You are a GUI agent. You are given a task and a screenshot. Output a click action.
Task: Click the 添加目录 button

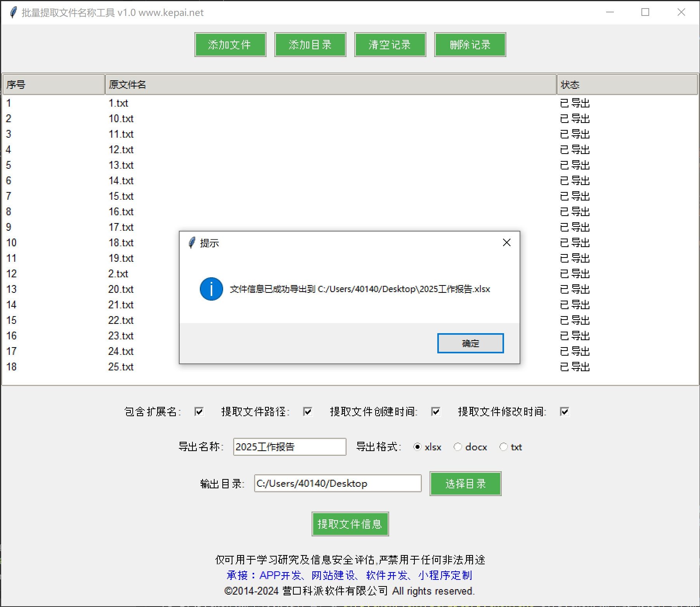310,44
